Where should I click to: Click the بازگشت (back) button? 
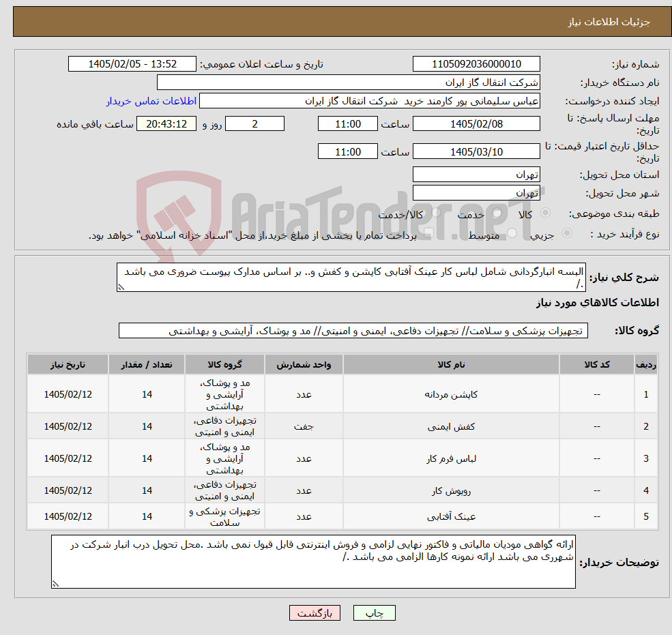coord(315,612)
